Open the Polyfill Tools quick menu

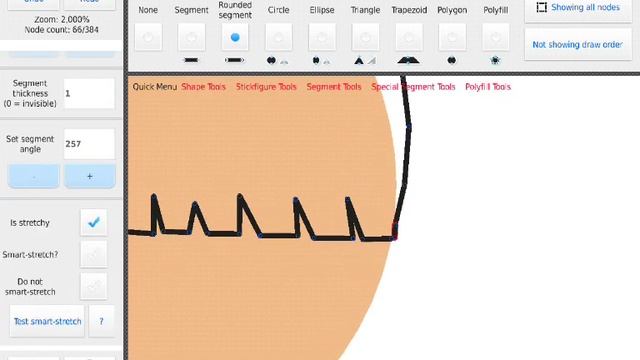click(488, 87)
